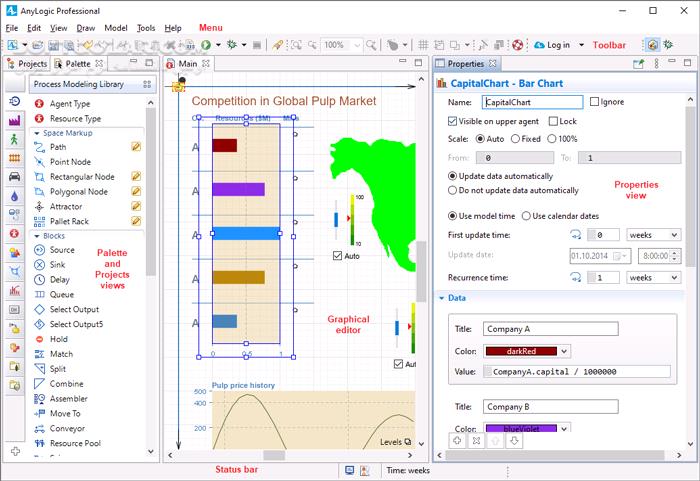Image resolution: width=700 pixels, height=481 pixels.
Task: Open the First update time weeks dropdown
Action: pyautogui.click(x=654, y=235)
